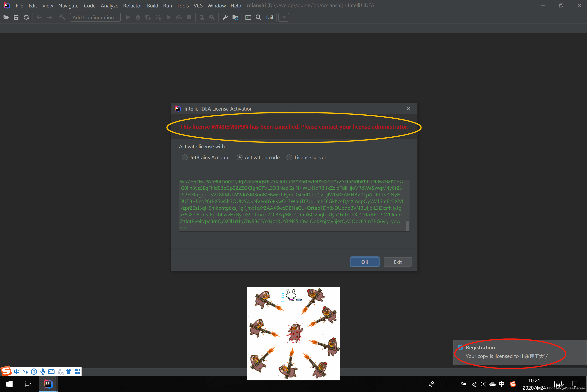This screenshot has height=392, width=587.
Task: Click the Git/VCS update project icon
Action: (26, 17)
